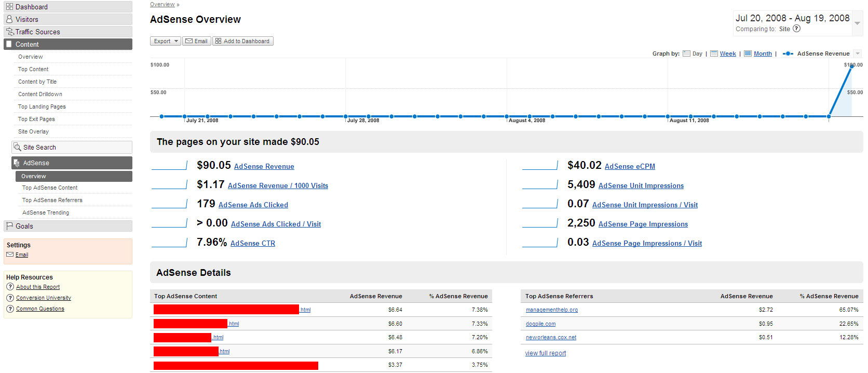Click the help icon beside Comparing to Site
Viewport: 868px width, 373px height.
(x=796, y=29)
